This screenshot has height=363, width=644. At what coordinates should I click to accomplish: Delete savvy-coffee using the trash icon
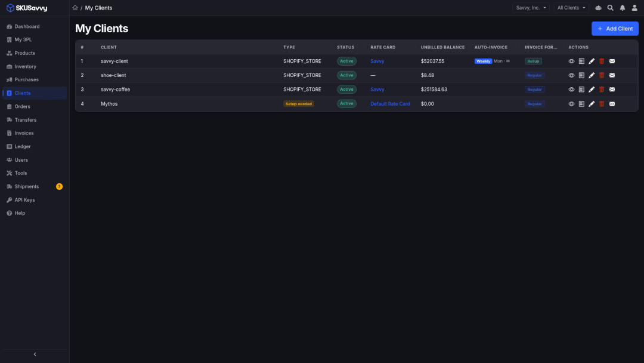coord(602,89)
